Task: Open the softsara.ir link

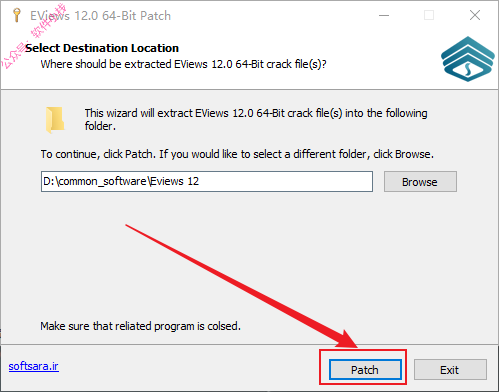Action: point(34,366)
